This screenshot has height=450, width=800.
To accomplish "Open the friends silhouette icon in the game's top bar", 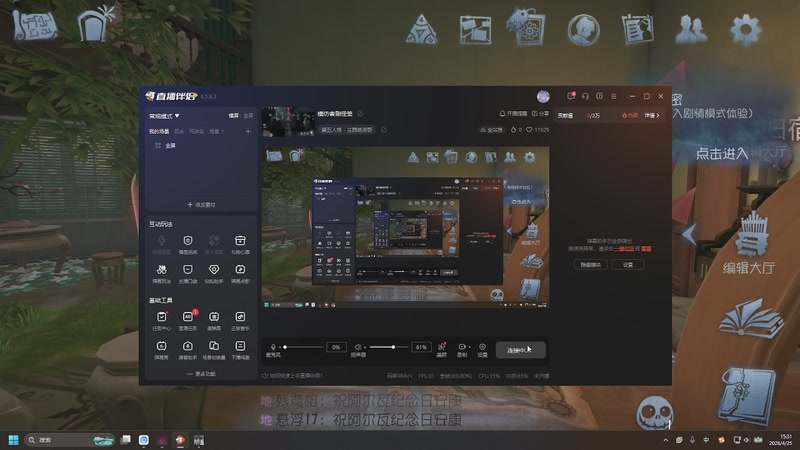I will (691, 29).
